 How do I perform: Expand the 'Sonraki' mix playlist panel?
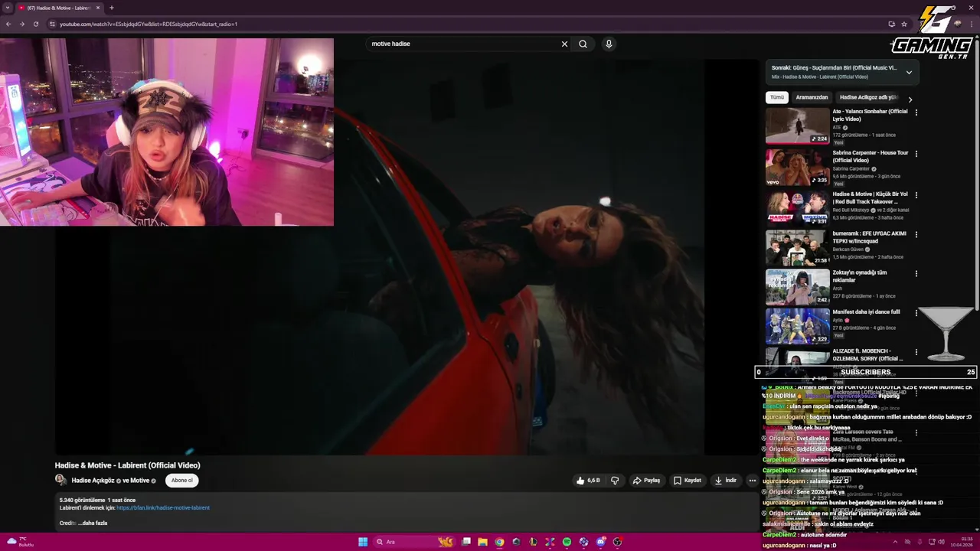(909, 72)
